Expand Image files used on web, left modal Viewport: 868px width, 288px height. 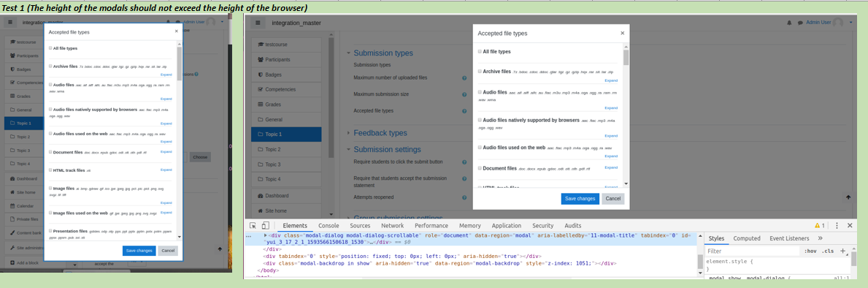(x=166, y=213)
